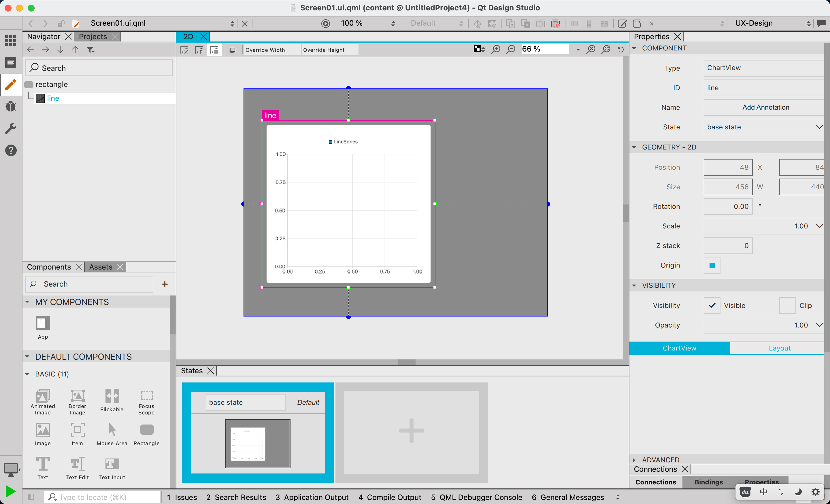The image size is (830, 504).
Task: Open the Bindings tab
Action: click(x=708, y=482)
